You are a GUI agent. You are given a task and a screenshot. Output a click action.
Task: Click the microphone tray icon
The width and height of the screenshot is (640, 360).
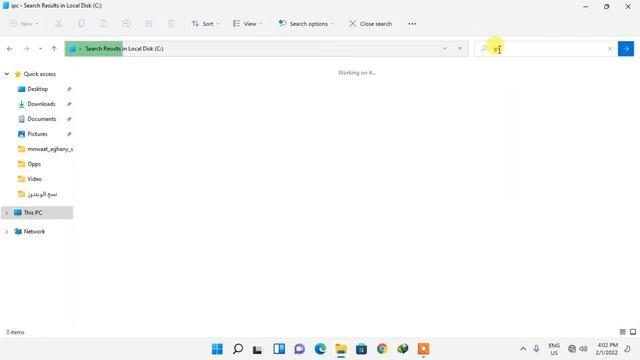pyautogui.click(x=536, y=349)
